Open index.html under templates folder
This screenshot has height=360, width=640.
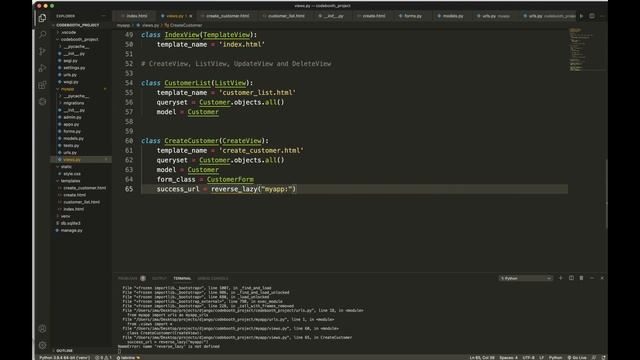pos(73,209)
